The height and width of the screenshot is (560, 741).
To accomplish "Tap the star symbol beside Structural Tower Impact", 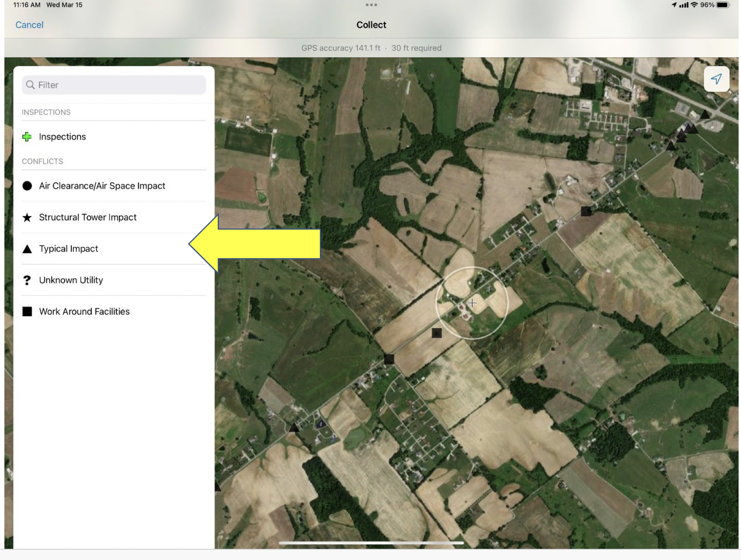I will (x=27, y=217).
